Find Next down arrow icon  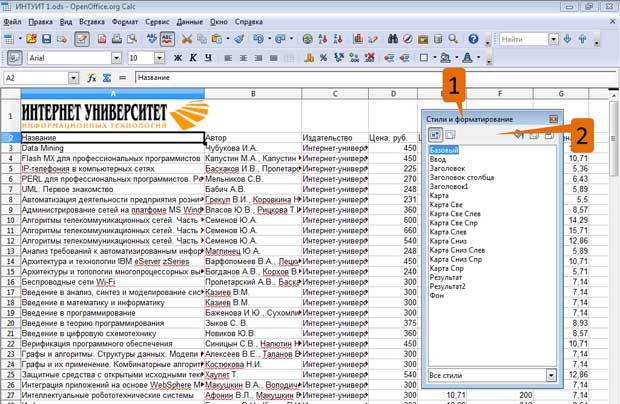click(x=567, y=39)
